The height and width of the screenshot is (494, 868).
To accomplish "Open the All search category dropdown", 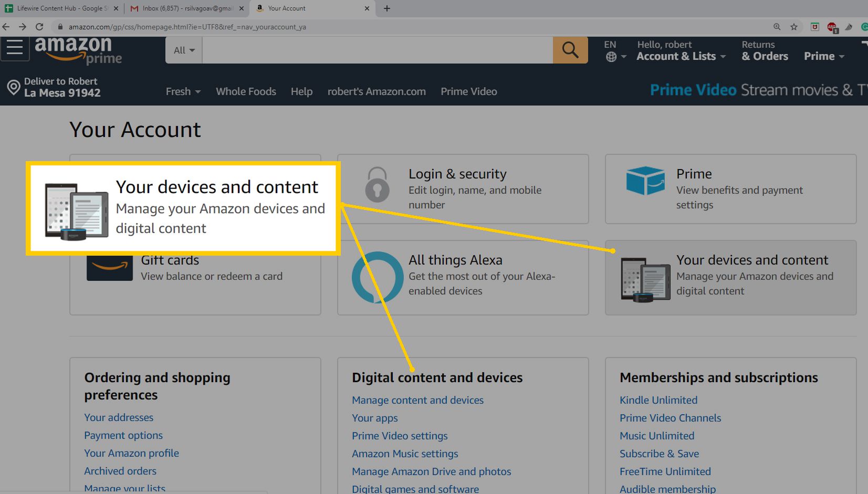I will pos(184,50).
